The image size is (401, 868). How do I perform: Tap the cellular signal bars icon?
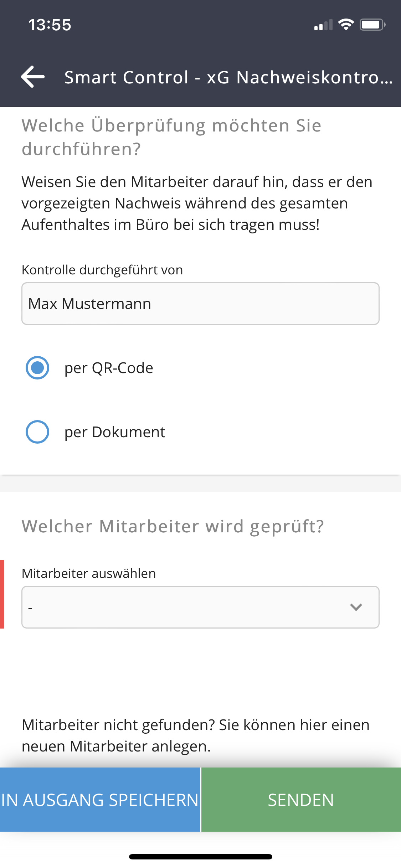(323, 25)
